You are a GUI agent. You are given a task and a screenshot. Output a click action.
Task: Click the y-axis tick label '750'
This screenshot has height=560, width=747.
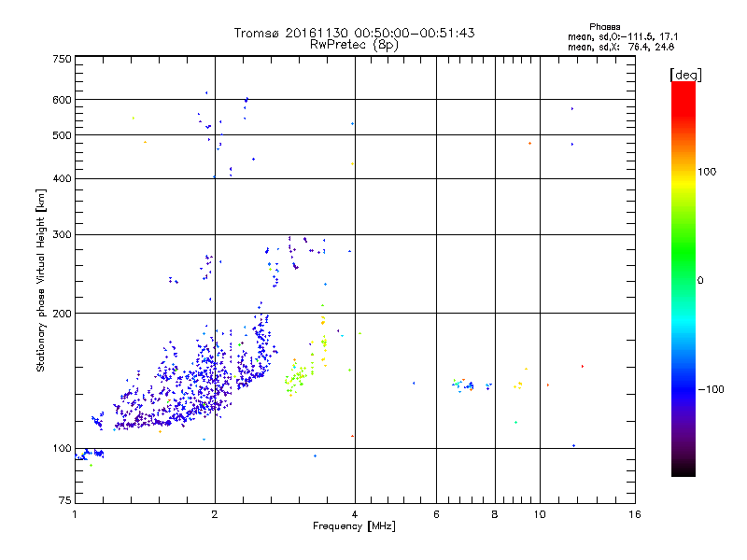62,59
